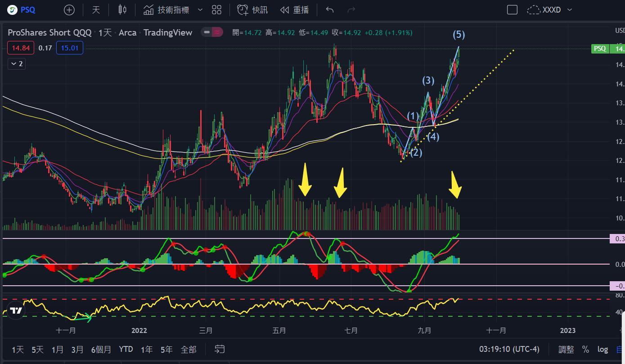Select the 5年 date range
Viewport: 625px width, 364px height.
(x=166, y=349)
